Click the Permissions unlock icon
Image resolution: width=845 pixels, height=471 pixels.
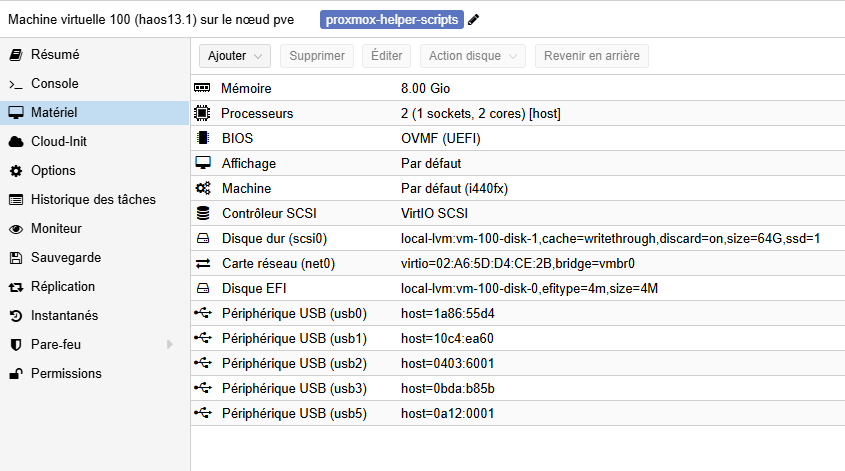16,374
